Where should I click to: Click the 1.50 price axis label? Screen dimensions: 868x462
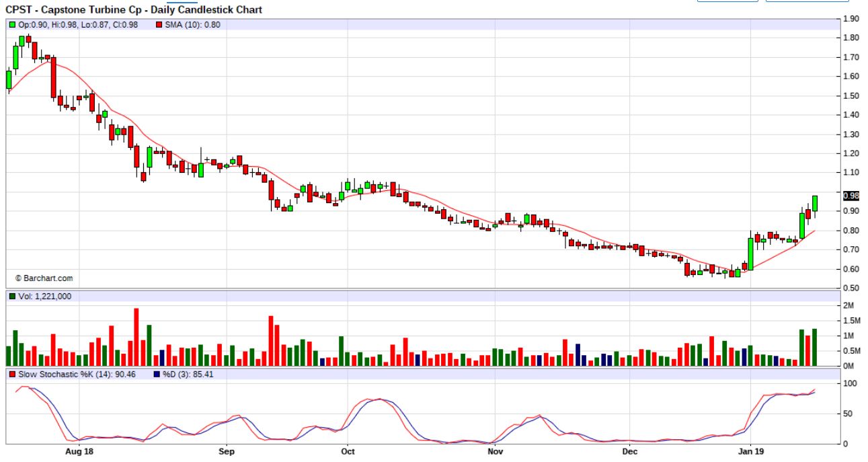click(x=851, y=96)
